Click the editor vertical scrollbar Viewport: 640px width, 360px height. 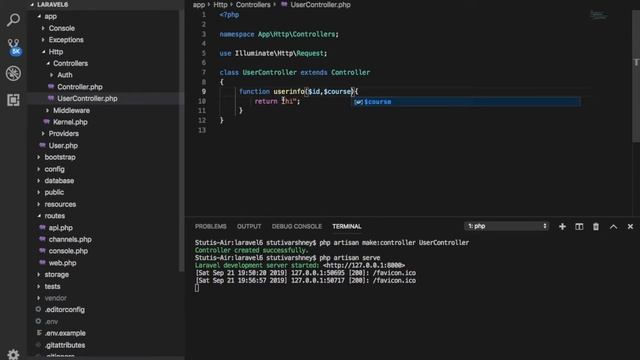coord(636,76)
